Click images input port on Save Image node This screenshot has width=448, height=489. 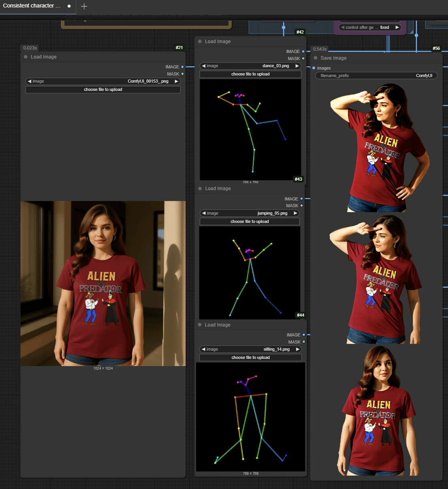pyautogui.click(x=314, y=68)
